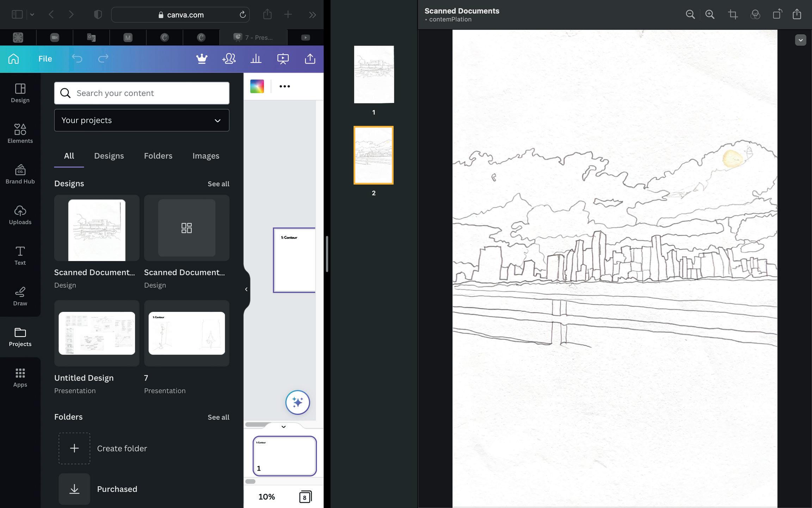Open the Elements sidebar panel
Viewport: 812px width, 508px height.
coord(20,133)
